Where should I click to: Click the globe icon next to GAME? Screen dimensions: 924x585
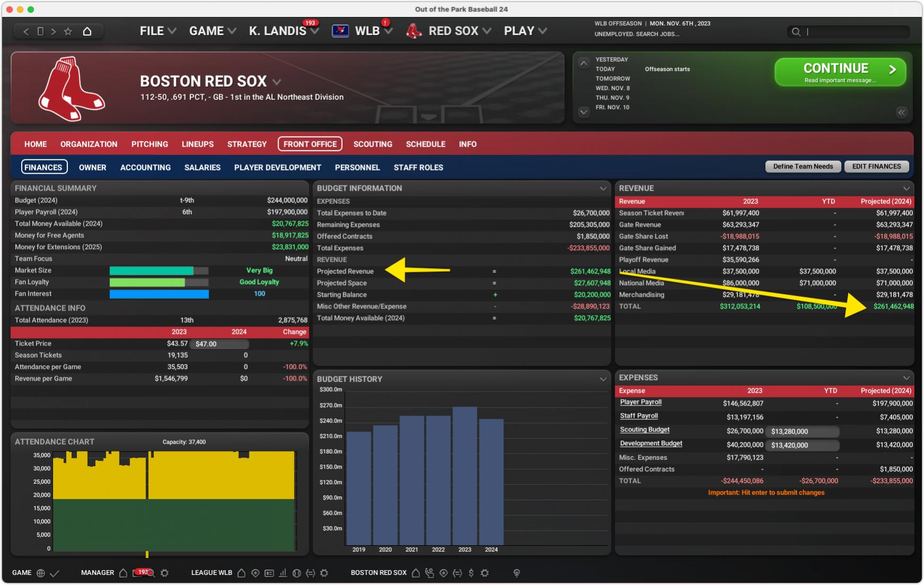41,573
